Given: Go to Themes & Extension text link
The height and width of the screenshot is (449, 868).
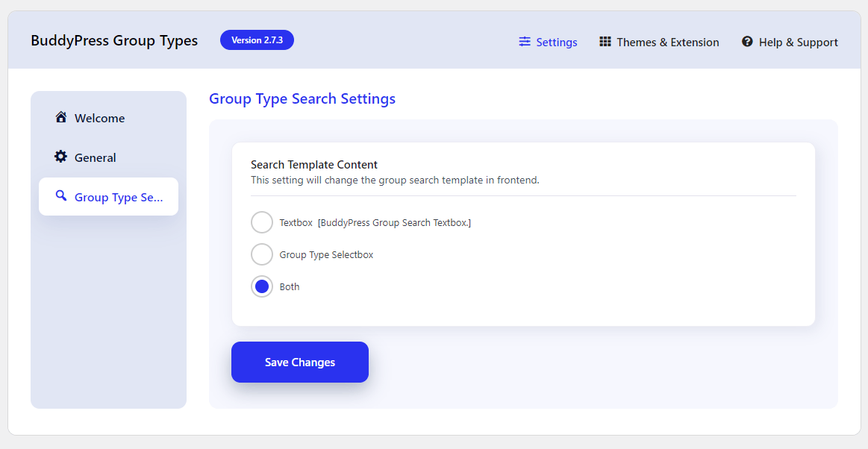Looking at the screenshot, I should point(668,43).
